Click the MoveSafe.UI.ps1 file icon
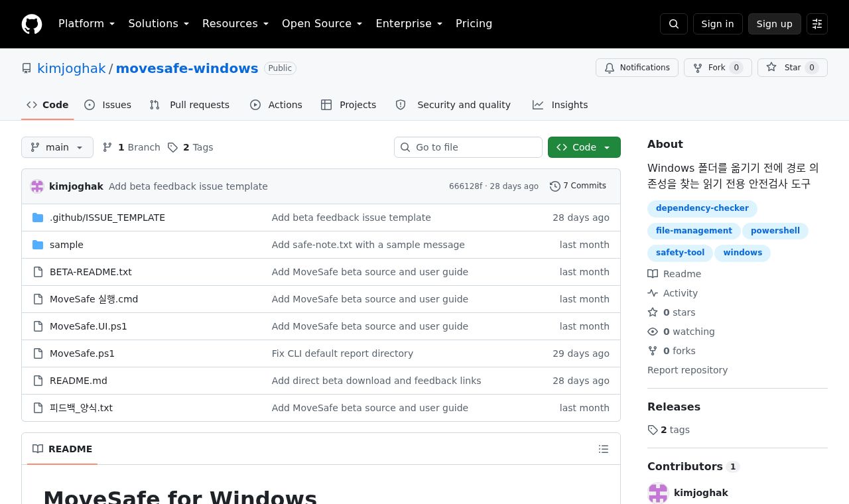 pyautogui.click(x=38, y=326)
